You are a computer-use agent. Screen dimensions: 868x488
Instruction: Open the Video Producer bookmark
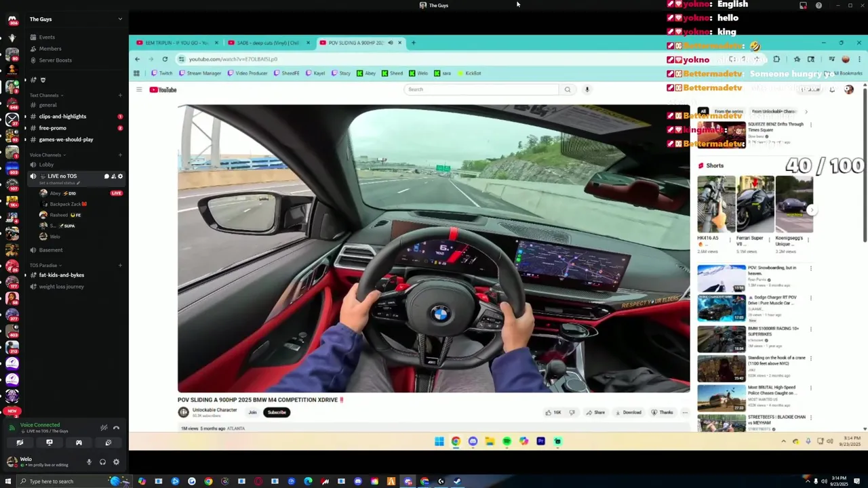point(248,73)
